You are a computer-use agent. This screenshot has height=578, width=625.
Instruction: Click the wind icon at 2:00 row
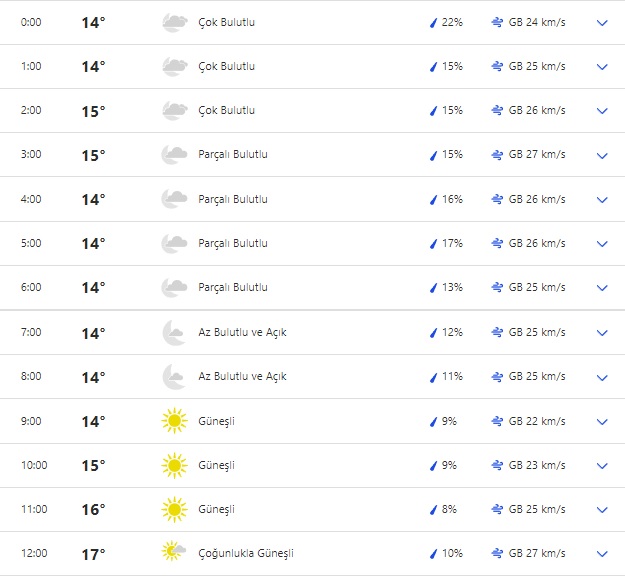[x=497, y=111]
